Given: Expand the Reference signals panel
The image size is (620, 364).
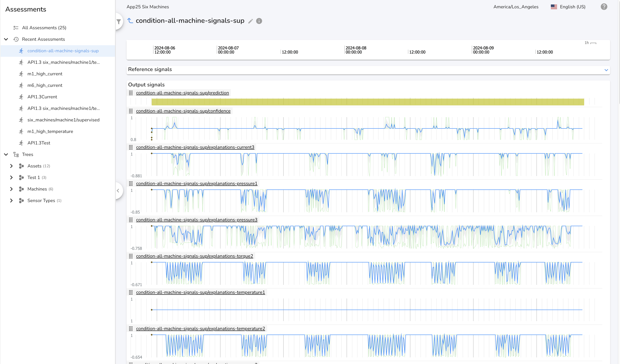Looking at the screenshot, I should coord(606,70).
